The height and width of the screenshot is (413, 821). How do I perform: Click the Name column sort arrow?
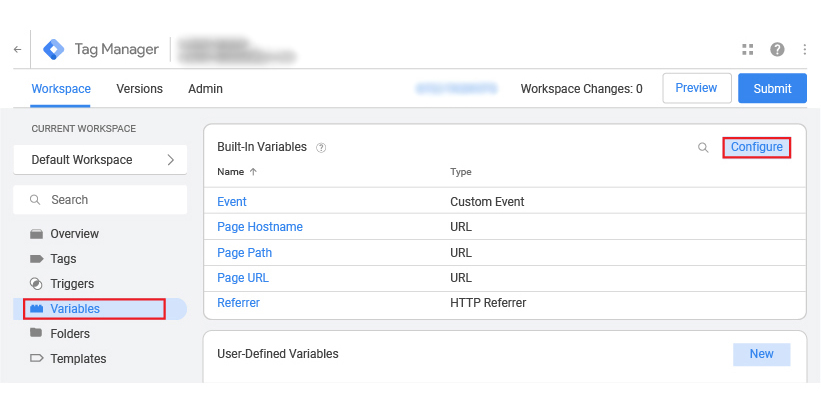(253, 172)
